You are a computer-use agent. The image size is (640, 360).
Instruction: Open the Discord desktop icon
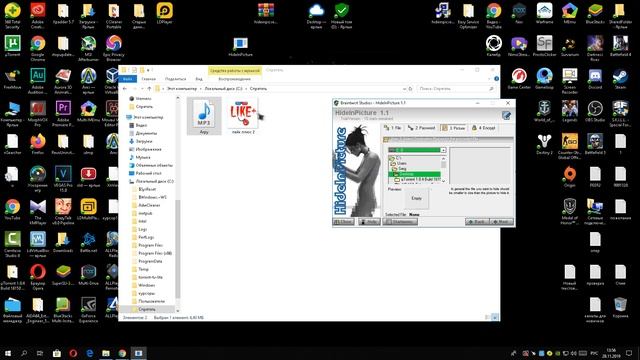click(x=595, y=78)
